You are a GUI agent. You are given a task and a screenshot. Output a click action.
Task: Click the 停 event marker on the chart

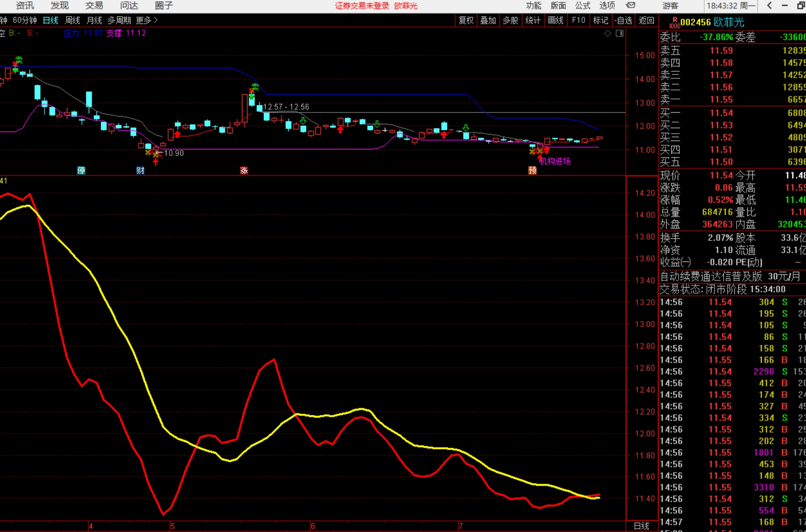tap(81, 170)
